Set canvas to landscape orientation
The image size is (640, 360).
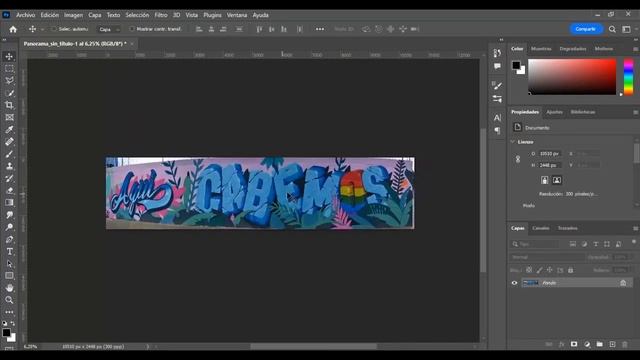pyautogui.click(x=557, y=180)
